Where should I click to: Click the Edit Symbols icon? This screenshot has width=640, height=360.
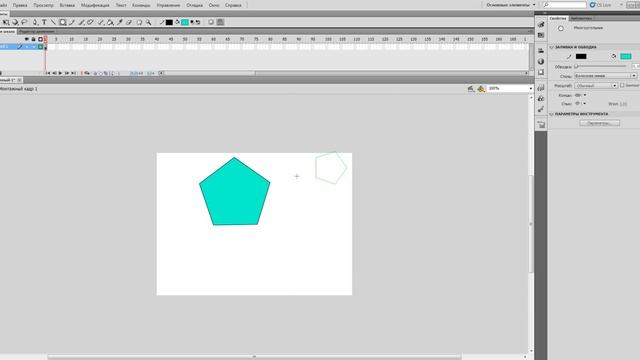481,89
